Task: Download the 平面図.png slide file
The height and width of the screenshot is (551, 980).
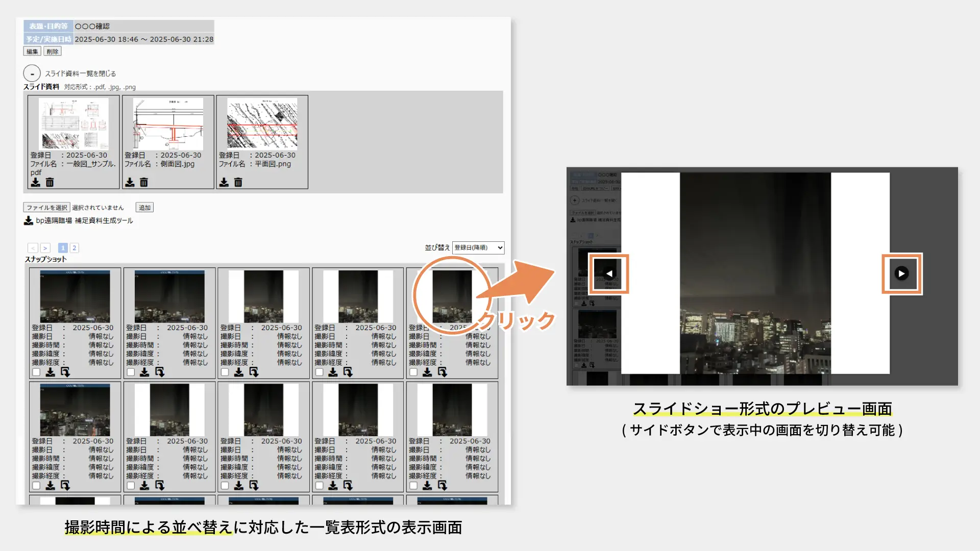Action: click(x=224, y=182)
